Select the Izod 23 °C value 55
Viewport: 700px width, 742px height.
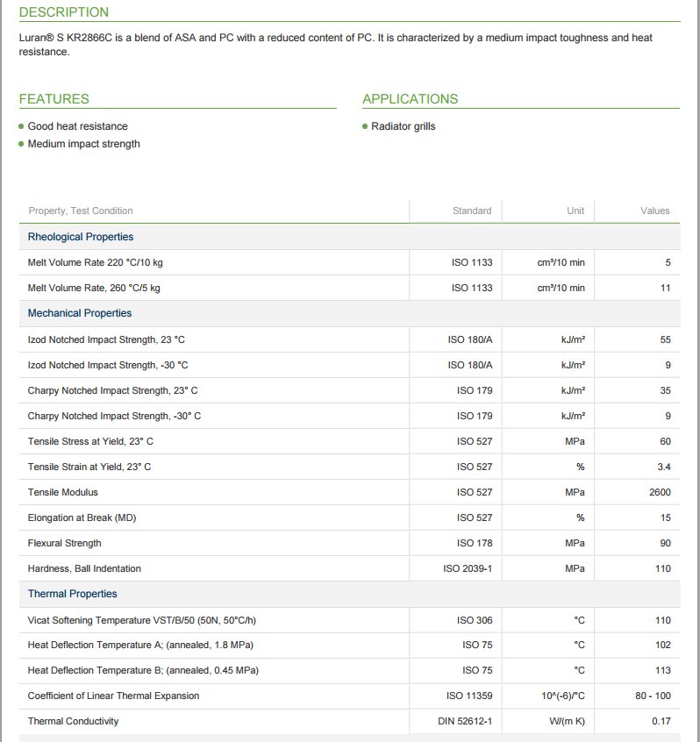tap(666, 339)
